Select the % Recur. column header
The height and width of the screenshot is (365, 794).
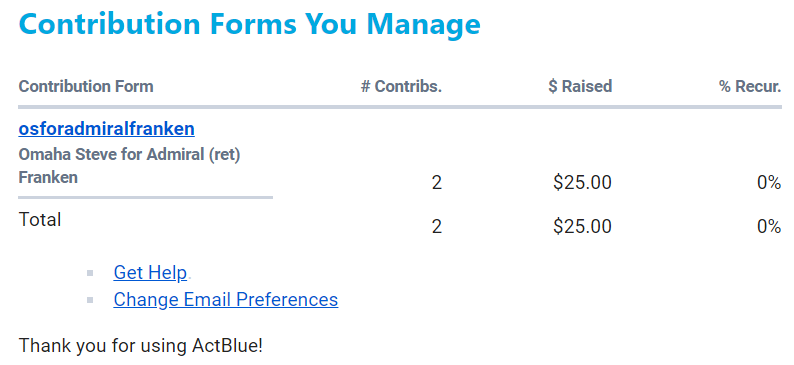750,86
